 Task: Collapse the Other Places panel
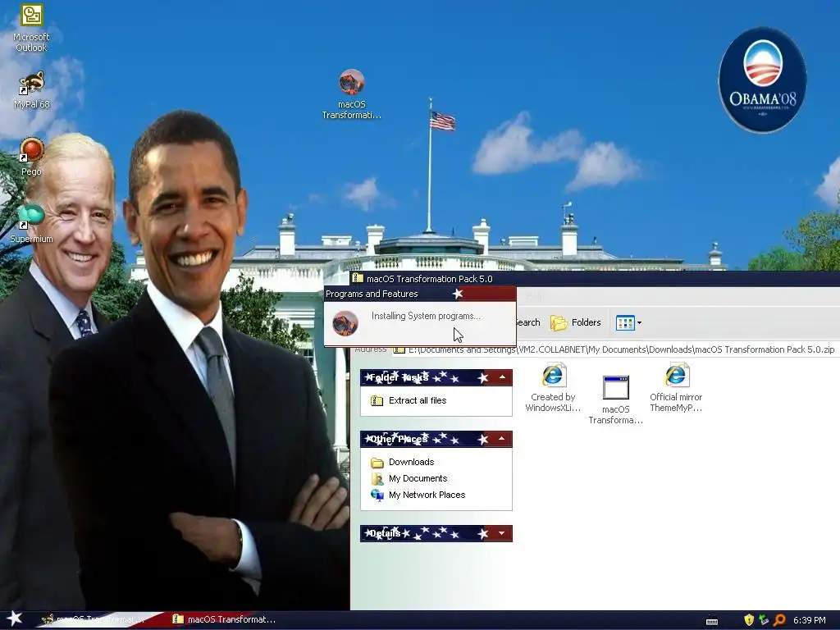(x=502, y=439)
